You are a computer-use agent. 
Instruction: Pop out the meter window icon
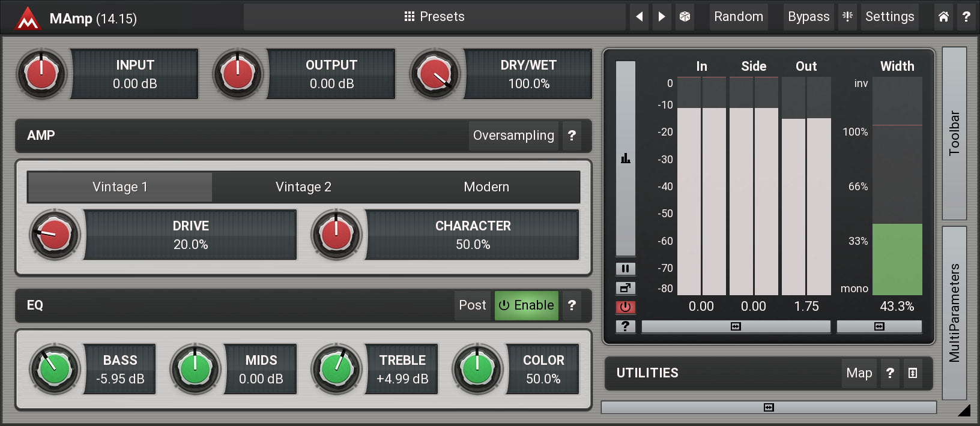click(625, 288)
